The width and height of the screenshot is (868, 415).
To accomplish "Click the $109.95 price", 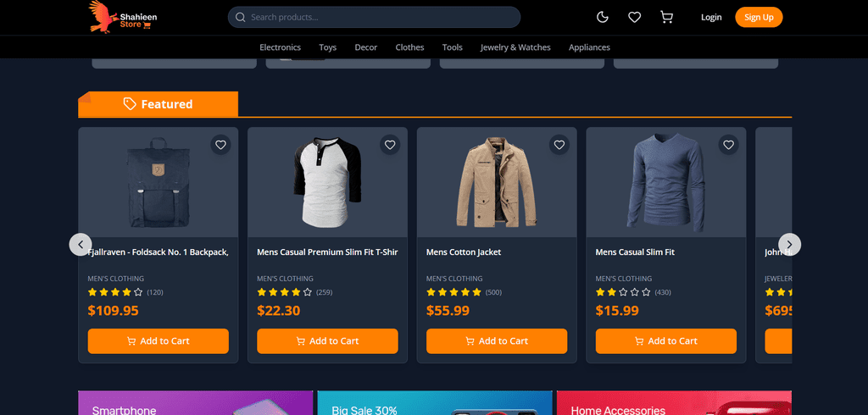I will tap(113, 311).
